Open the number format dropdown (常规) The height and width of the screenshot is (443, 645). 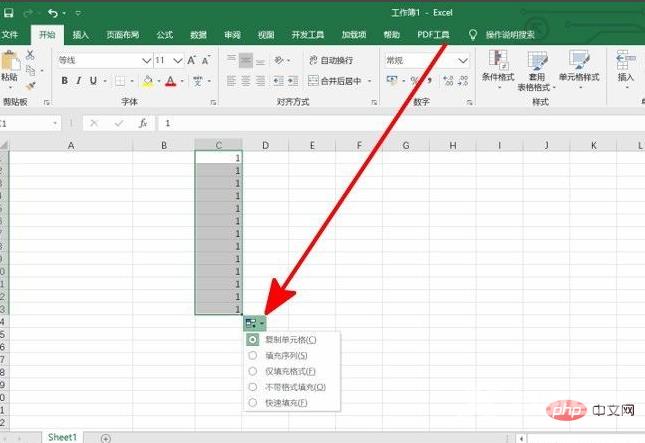(x=463, y=60)
